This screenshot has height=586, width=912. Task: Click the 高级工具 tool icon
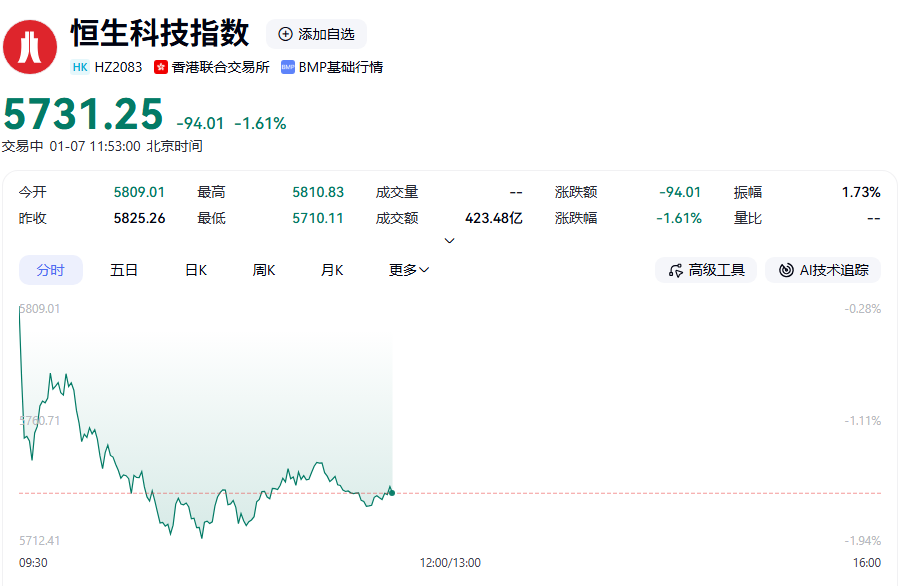coord(676,270)
